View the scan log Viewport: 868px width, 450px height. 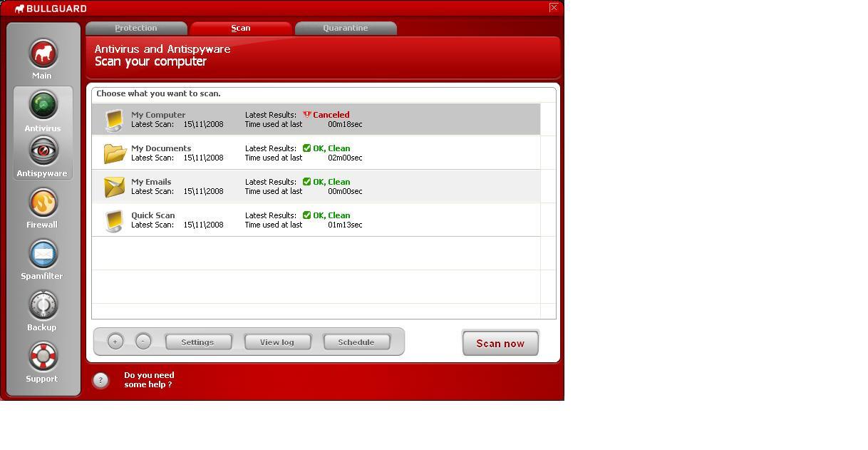277,342
